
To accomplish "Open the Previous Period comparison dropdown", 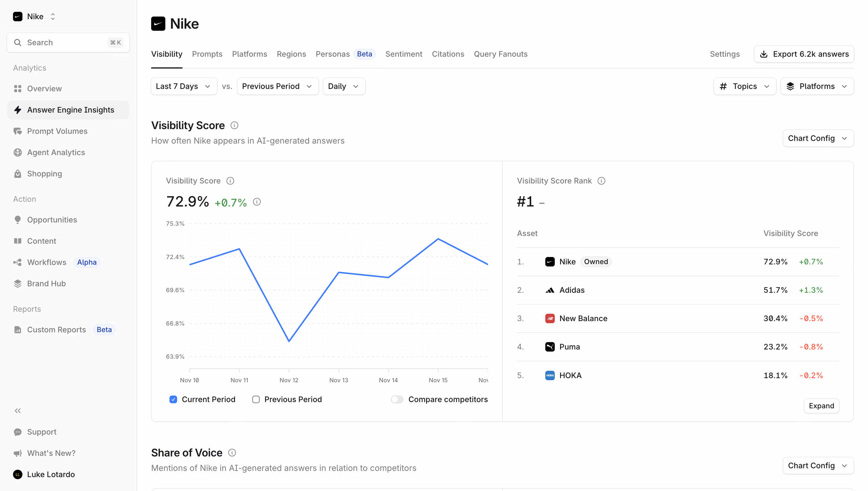I will click(278, 86).
